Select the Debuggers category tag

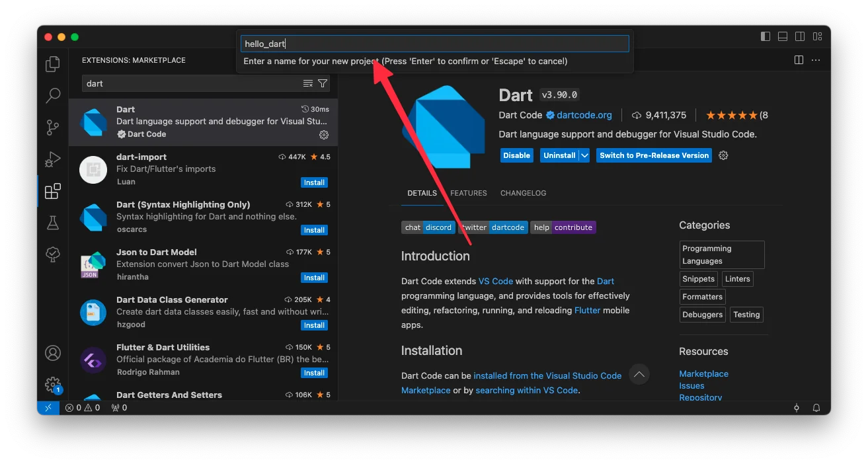click(x=702, y=315)
